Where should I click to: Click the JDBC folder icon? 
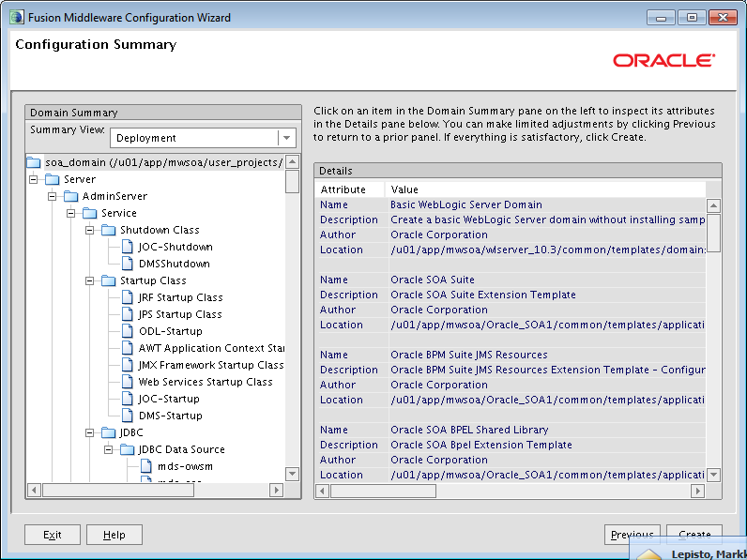click(108, 432)
